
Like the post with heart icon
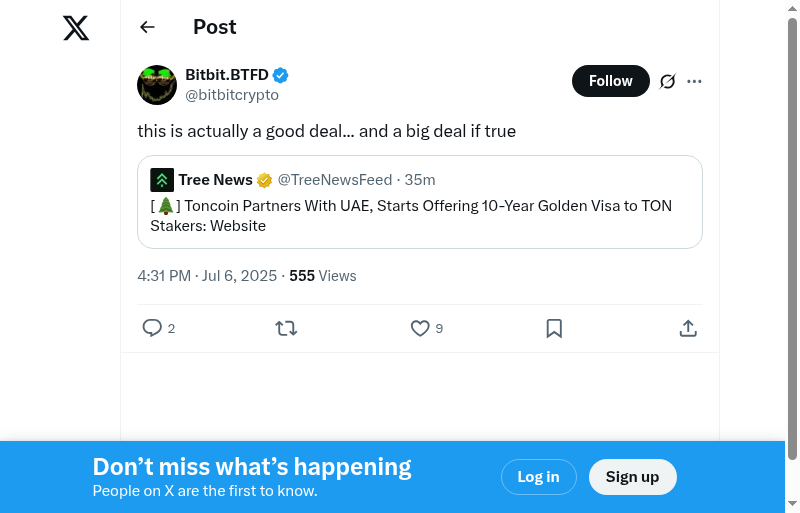tap(420, 328)
